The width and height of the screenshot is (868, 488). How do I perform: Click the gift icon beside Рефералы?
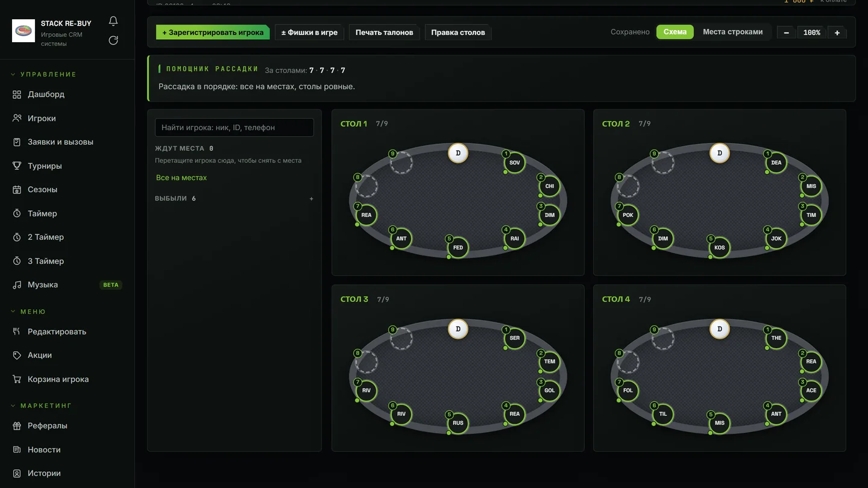tap(17, 426)
